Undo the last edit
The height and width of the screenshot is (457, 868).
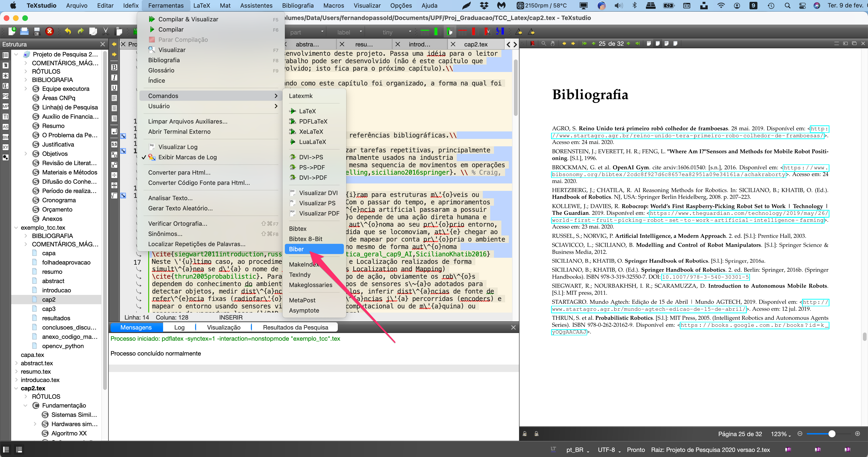pos(68,31)
